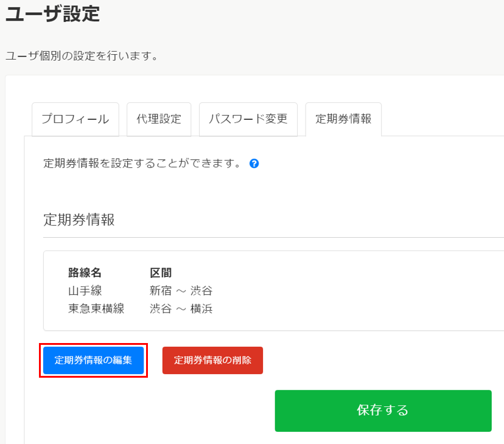504x444 pixels.
Task: Click the blue help question mark icon
Action: point(254,164)
